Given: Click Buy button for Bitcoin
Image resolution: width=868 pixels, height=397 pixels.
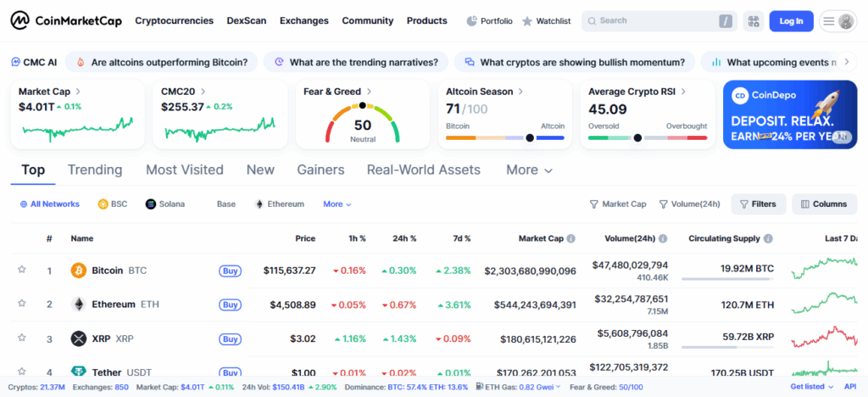Looking at the screenshot, I should coord(231,271).
